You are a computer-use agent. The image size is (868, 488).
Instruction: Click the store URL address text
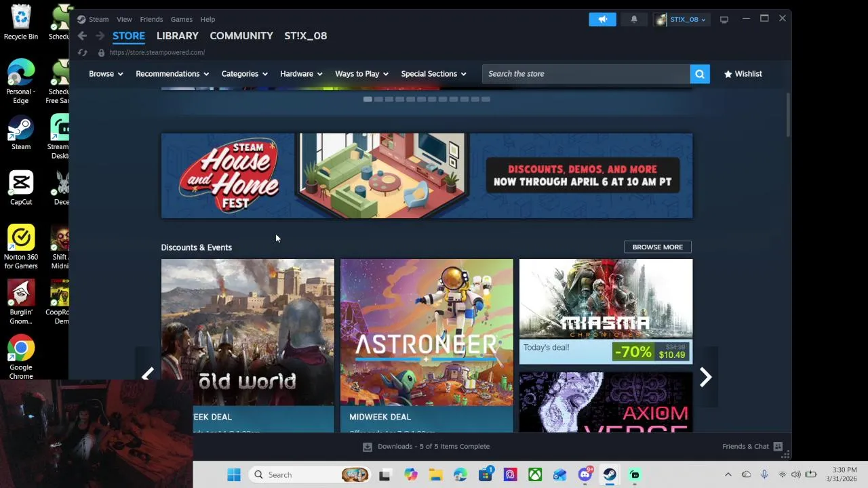coord(157,52)
